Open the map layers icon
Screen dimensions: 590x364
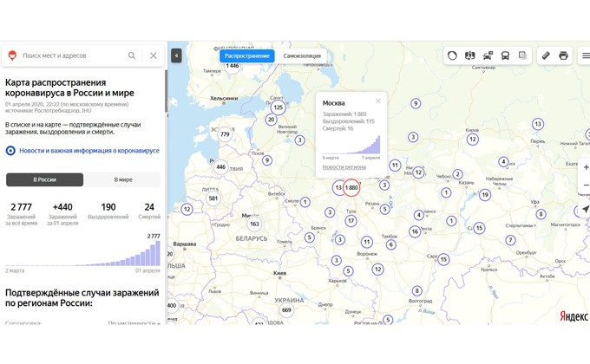click(x=523, y=55)
